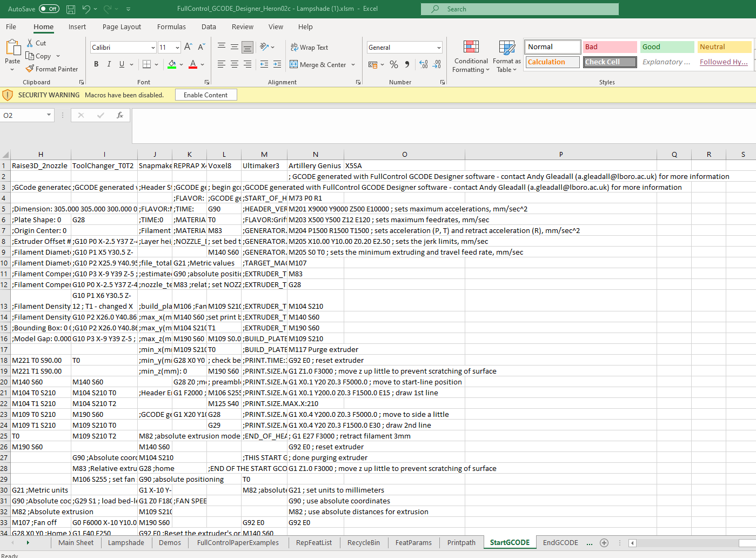Open the Calibri font name dropdown

pos(153,48)
